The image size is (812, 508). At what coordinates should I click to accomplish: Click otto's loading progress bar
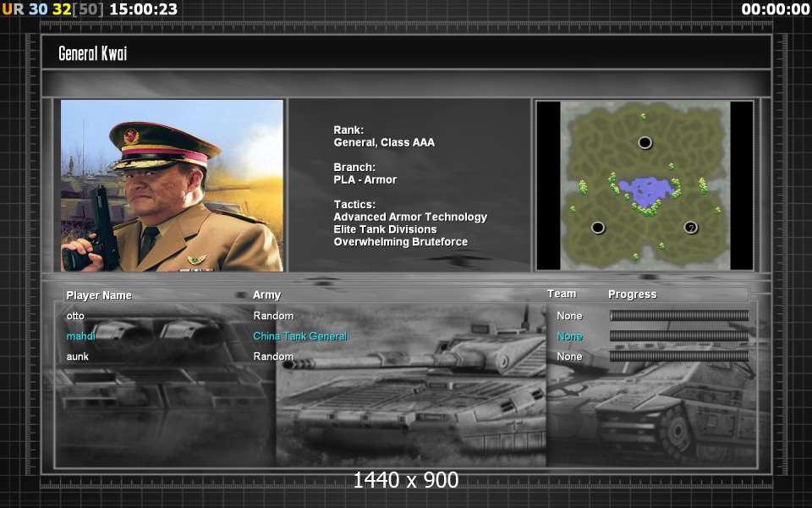[679, 315]
